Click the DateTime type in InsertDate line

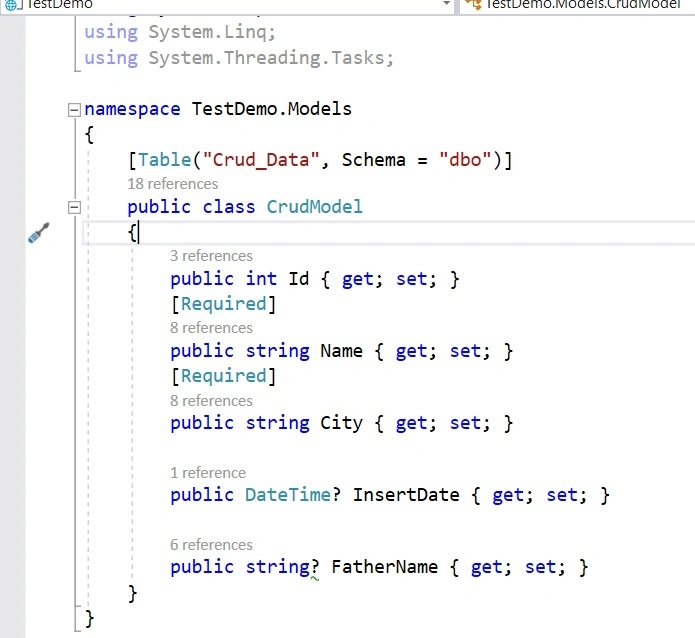(288, 495)
